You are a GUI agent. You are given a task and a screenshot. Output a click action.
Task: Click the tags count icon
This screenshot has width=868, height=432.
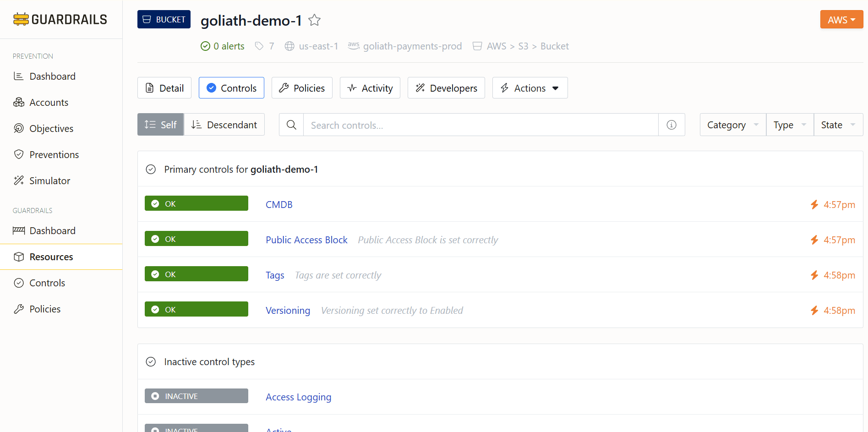click(x=260, y=46)
